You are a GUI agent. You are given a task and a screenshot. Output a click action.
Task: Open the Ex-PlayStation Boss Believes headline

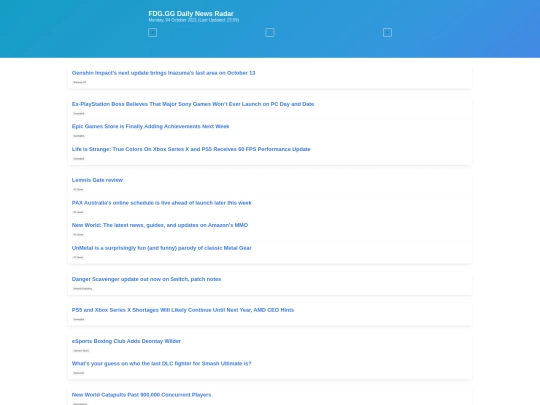pos(193,104)
